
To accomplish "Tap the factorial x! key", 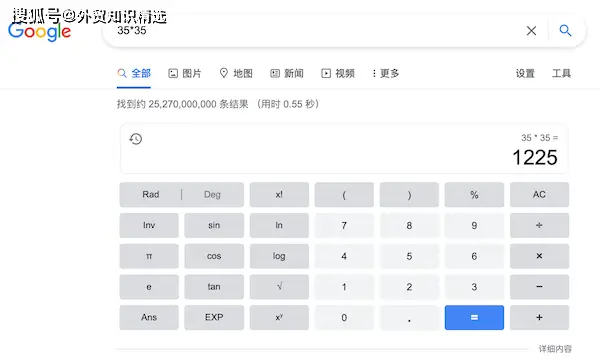I will coord(279,194).
